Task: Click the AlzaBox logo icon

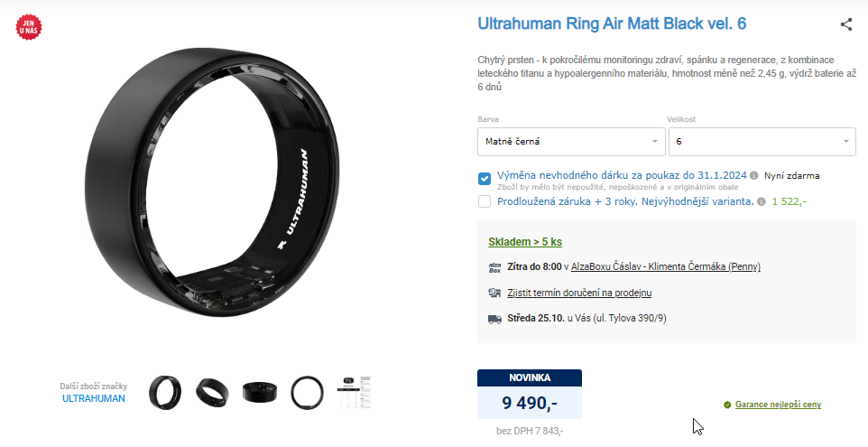Action: point(494,267)
